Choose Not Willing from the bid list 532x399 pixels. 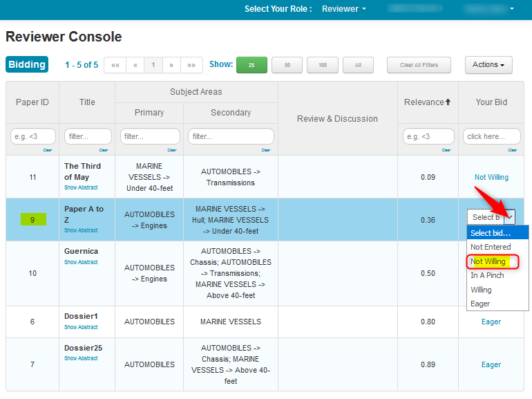coord(488,261)
